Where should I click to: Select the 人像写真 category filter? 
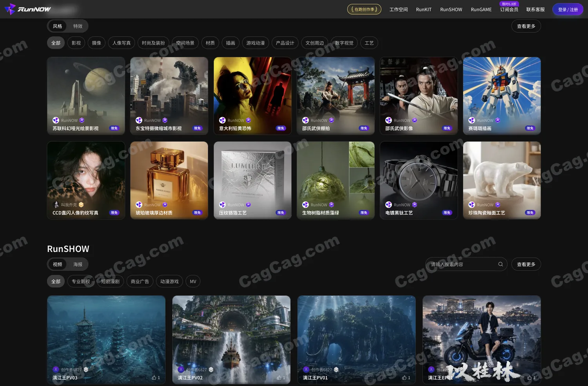[122, 43]
